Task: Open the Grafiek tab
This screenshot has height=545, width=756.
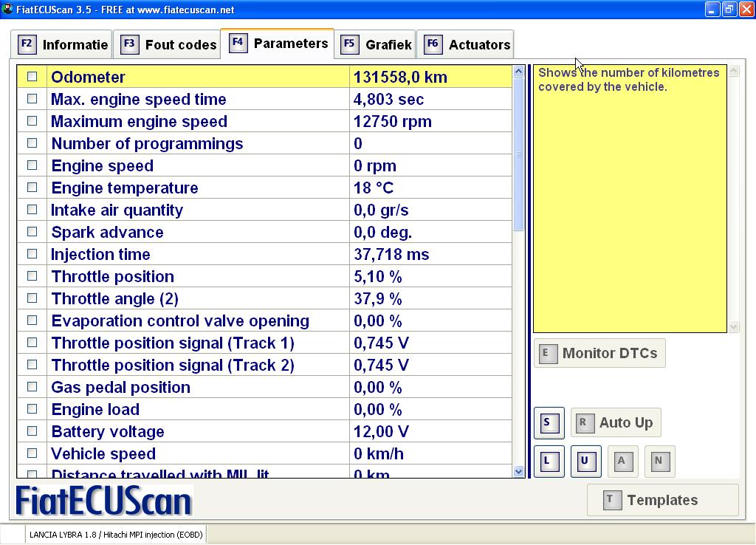Action: coord(375,45)
